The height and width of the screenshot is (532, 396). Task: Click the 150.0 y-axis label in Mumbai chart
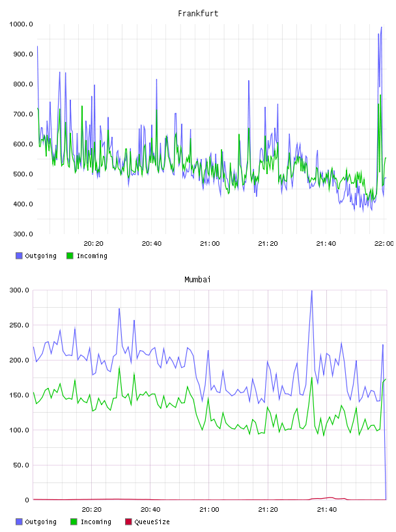coord(19,395)
